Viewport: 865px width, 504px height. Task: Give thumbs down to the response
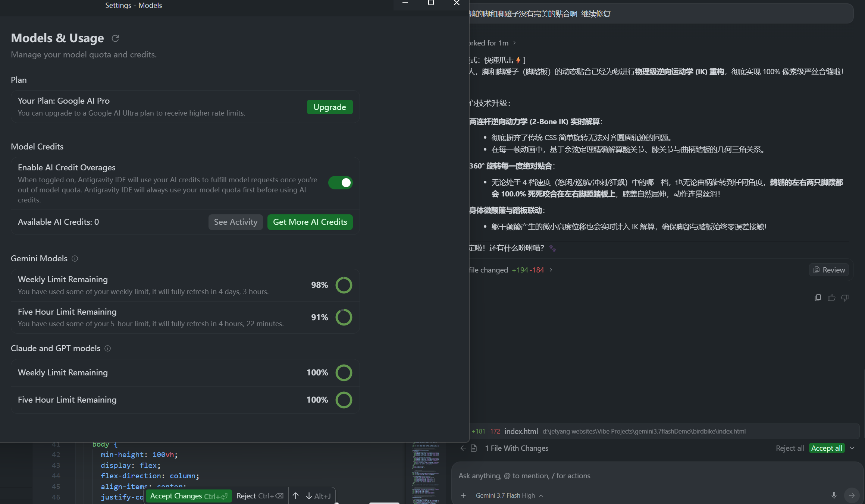(x=845, y=297)
